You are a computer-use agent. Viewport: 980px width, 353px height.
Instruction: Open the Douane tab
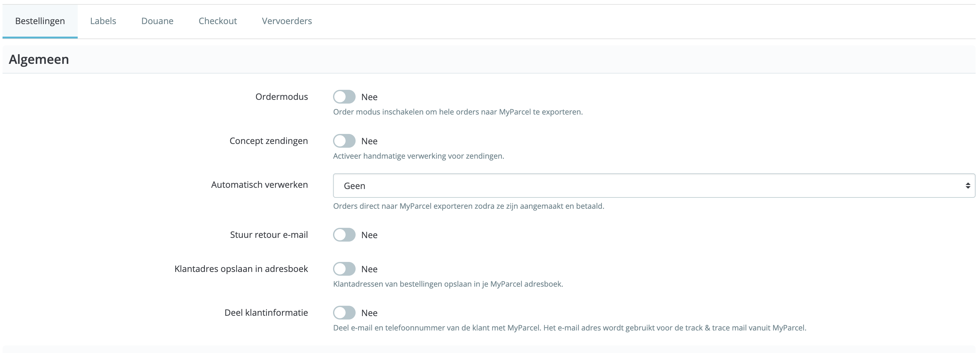click(x=157, y=21)
